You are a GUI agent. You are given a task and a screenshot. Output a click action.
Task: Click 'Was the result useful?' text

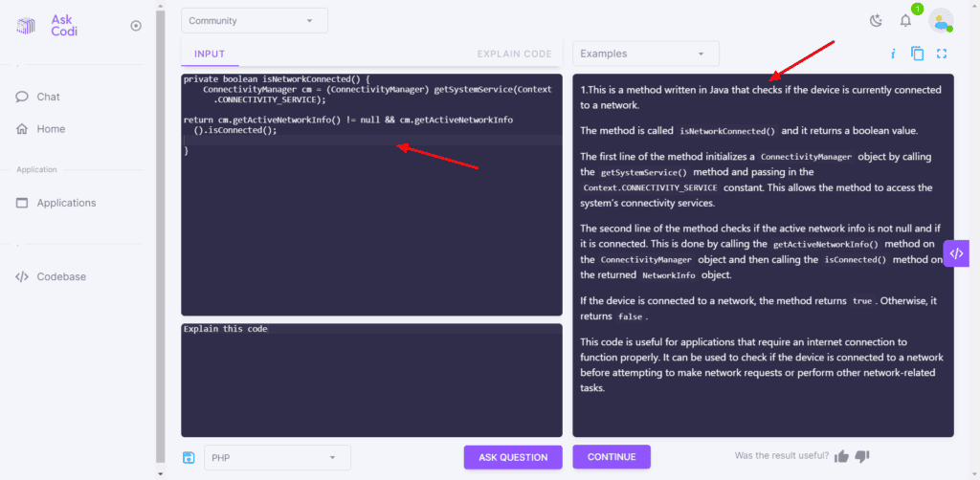(x=782, y=456)
